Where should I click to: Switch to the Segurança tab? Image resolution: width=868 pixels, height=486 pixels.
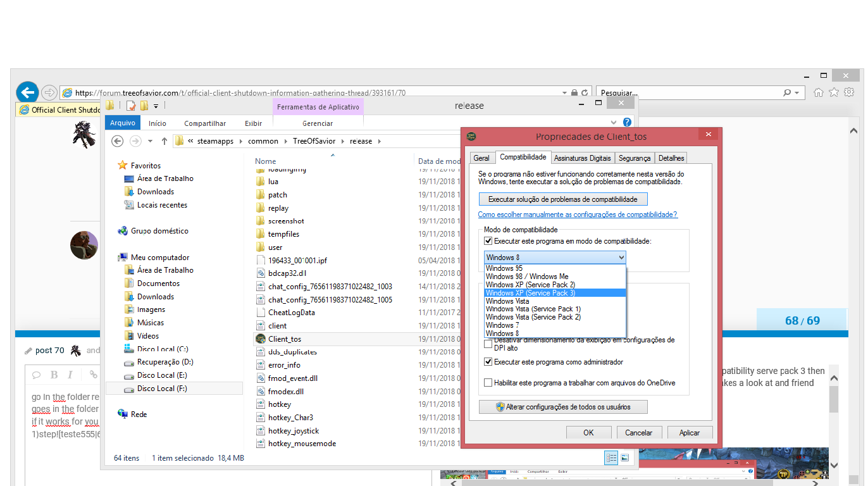[634, 158]
